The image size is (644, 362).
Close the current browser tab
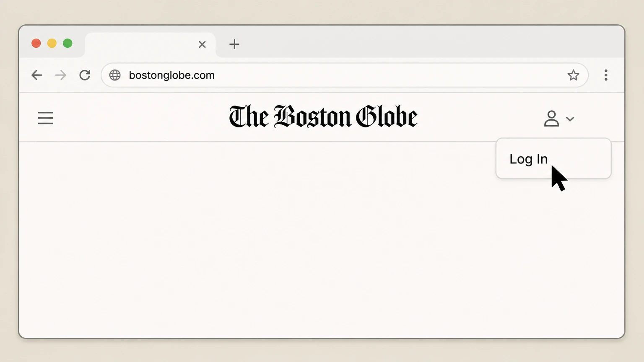click(x=202, y=44)
